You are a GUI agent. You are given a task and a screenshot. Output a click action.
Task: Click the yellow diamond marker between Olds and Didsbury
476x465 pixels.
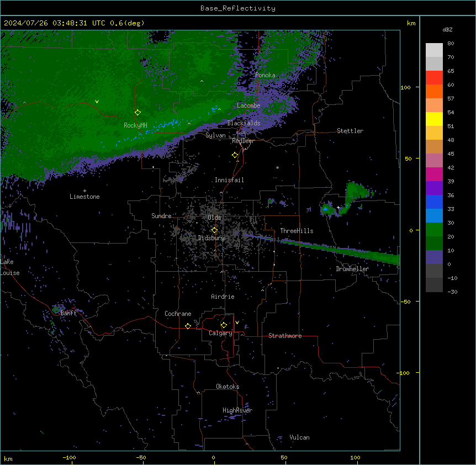(214, 230)
